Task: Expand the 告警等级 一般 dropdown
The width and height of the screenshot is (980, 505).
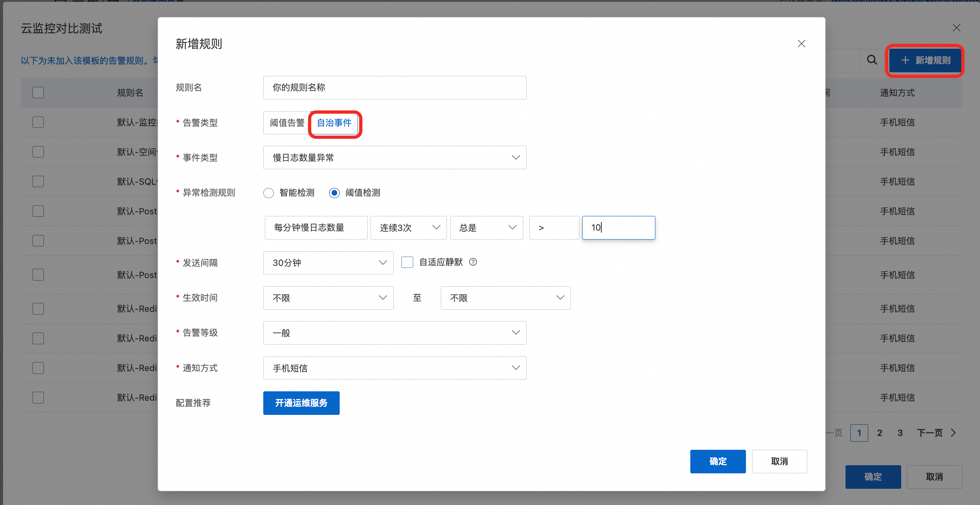Action: (x=395, y=333)
